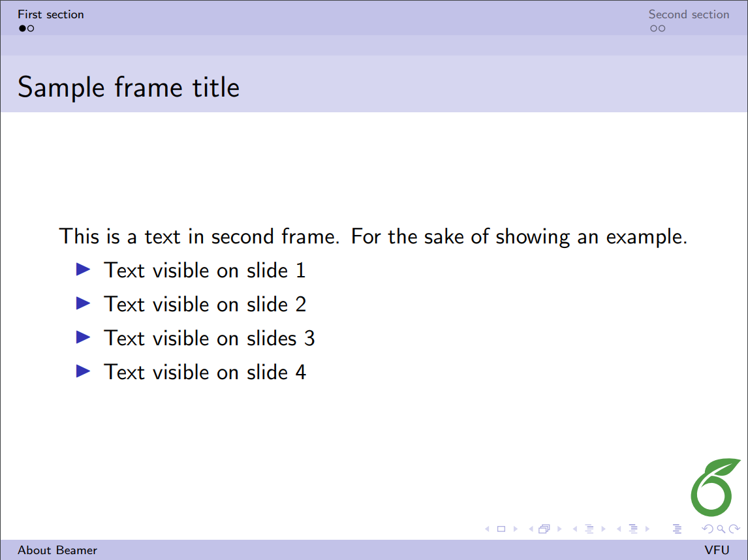Click the go back curved arrow

[x=707, y=529]
